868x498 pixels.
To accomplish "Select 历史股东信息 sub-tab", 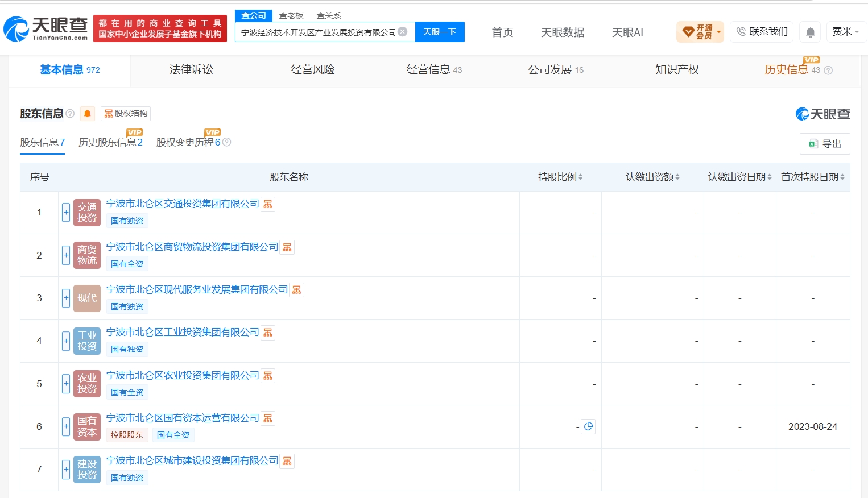I will (110, 142).
